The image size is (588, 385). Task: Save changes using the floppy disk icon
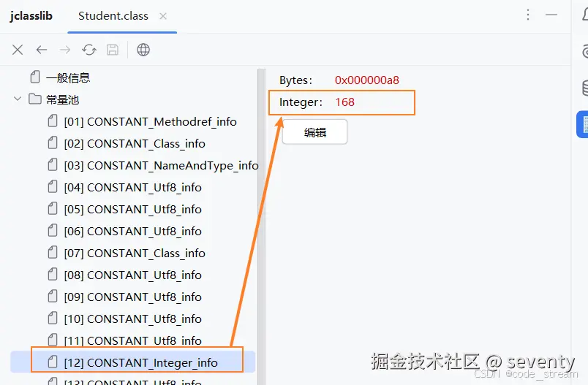tap(113, 50)
